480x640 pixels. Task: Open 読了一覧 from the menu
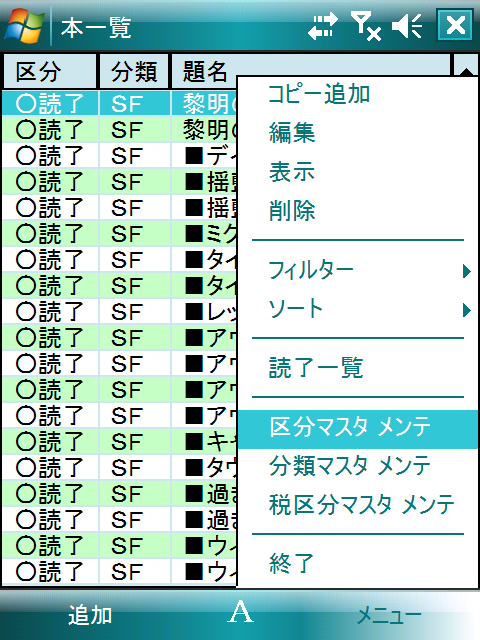[316, 367]
